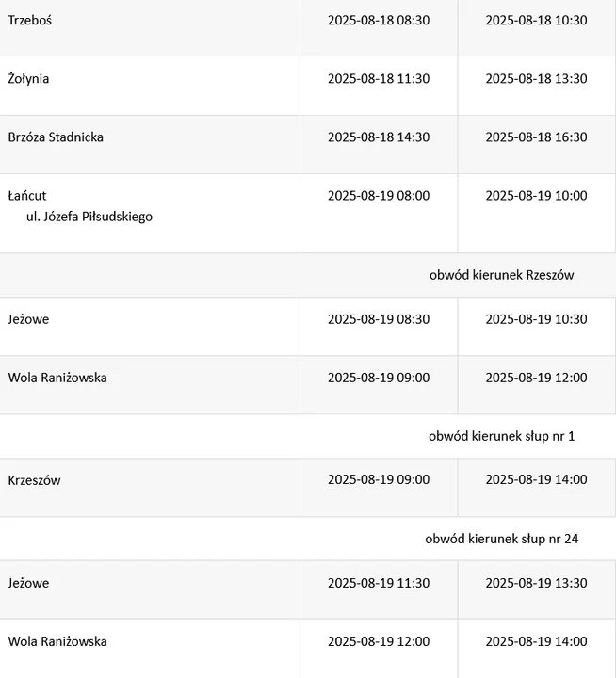Click Wola Raniżowska with 12:00 start
Screen dimensions: 616x678
[57, 641]
